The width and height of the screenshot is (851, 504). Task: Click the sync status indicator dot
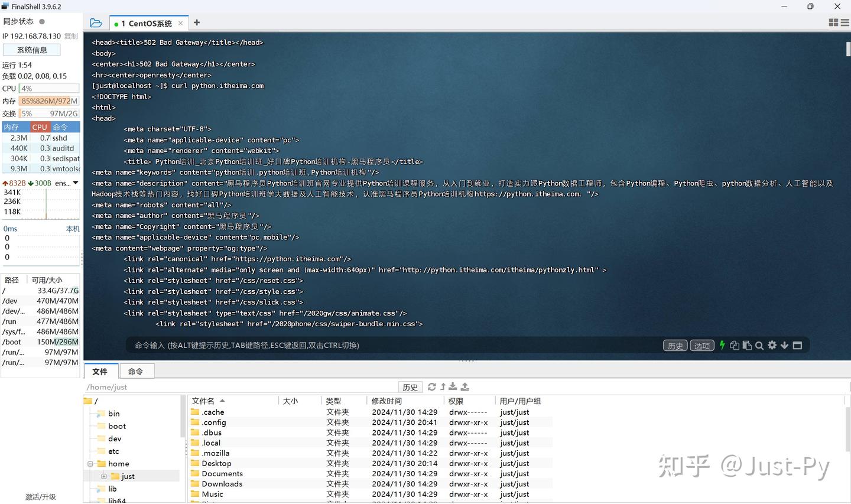tap(42, 21)
